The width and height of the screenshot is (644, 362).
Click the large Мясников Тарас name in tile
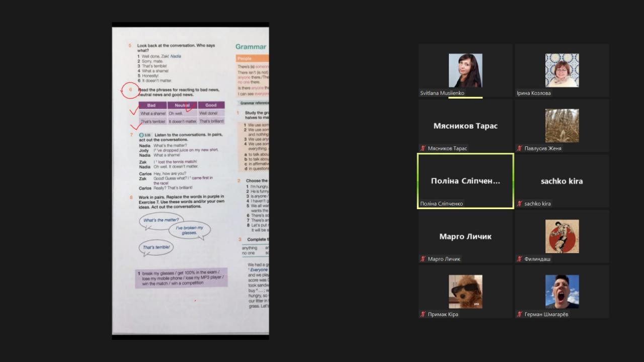pyautogui.click(x=465, y=126)
